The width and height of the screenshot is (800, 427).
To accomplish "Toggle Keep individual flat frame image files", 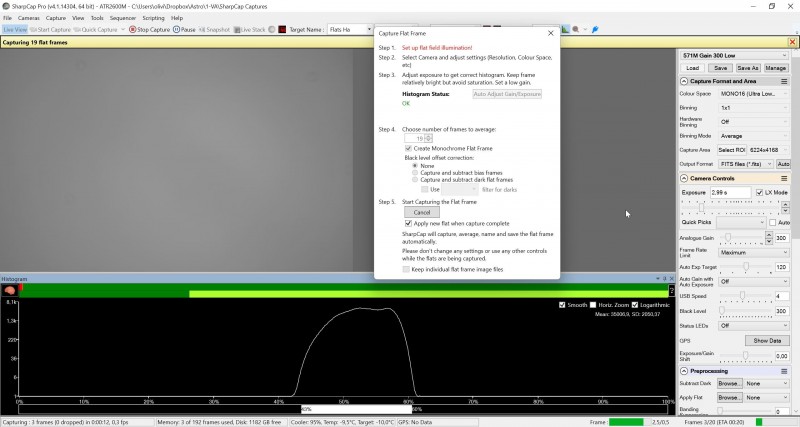I will pyautogui.click(x=406, y=269).
